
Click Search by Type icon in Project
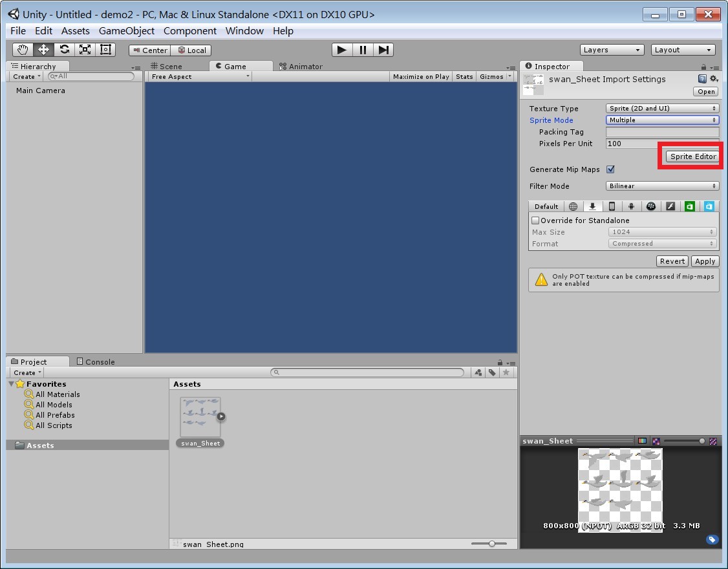(478, 372)
